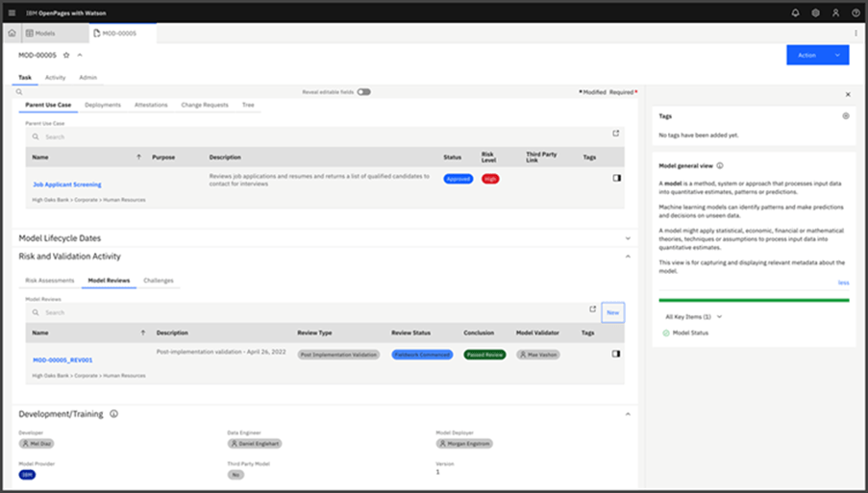Image resolution: width=868 pixels, height=493 pixels.
Task: Open the notifications bell
Action: pyautogui.click(x=796, y=12)
